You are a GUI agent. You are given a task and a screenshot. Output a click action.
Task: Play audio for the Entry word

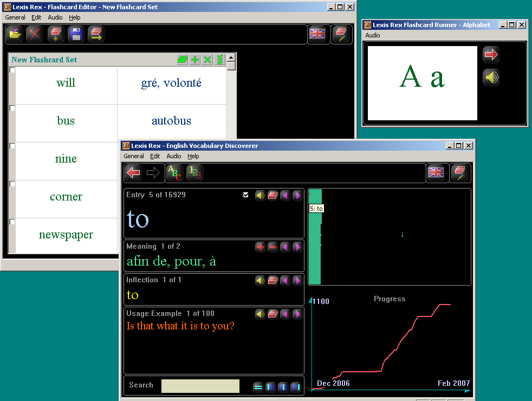[x=260, y=196]
